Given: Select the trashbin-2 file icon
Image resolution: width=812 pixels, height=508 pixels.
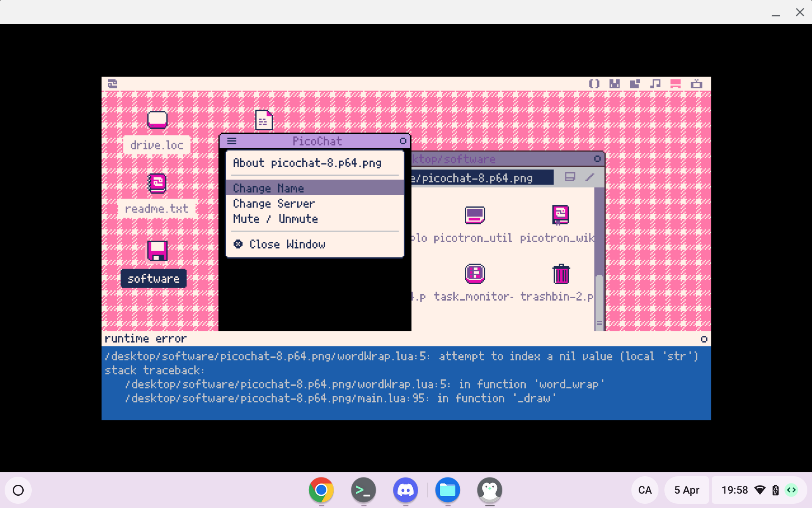Looking at the screenshot, I should [561, 274].
